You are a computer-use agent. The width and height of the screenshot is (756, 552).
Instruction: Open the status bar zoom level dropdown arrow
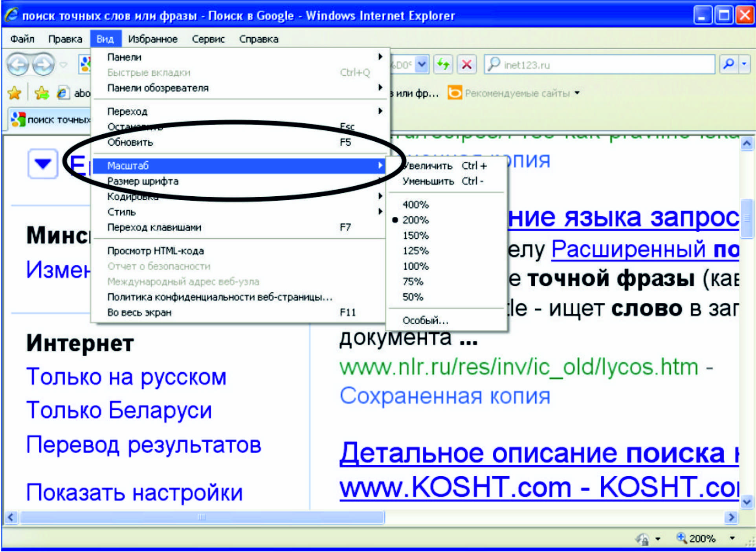pos(732,538)
